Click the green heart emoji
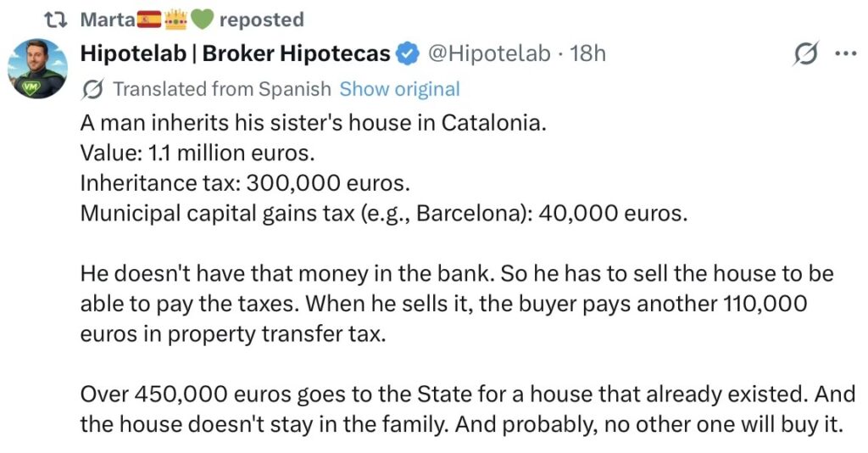This screenshot has width=868, height=453. [x=201, y=19]
